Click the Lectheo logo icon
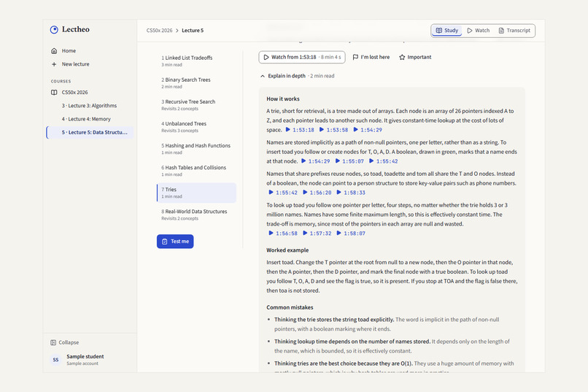 54,30
